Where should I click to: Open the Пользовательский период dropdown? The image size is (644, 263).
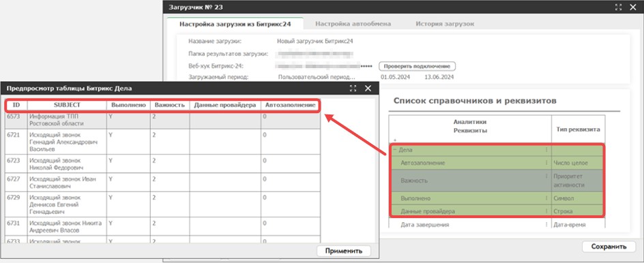[x=317, y=77]
